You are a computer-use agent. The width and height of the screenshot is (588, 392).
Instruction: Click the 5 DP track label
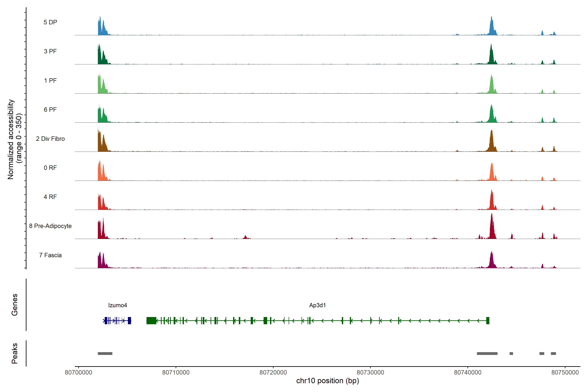(x=50, y=22)
